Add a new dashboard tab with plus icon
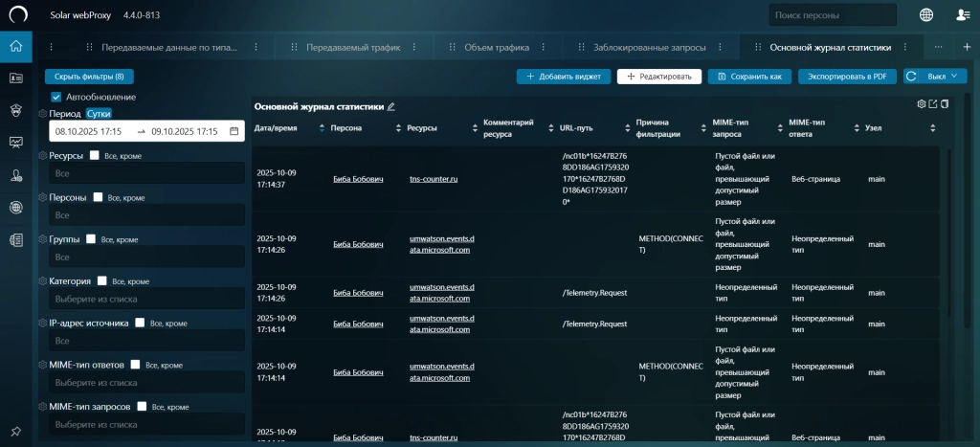Screen dimensions: 980x447 [967, 47]
